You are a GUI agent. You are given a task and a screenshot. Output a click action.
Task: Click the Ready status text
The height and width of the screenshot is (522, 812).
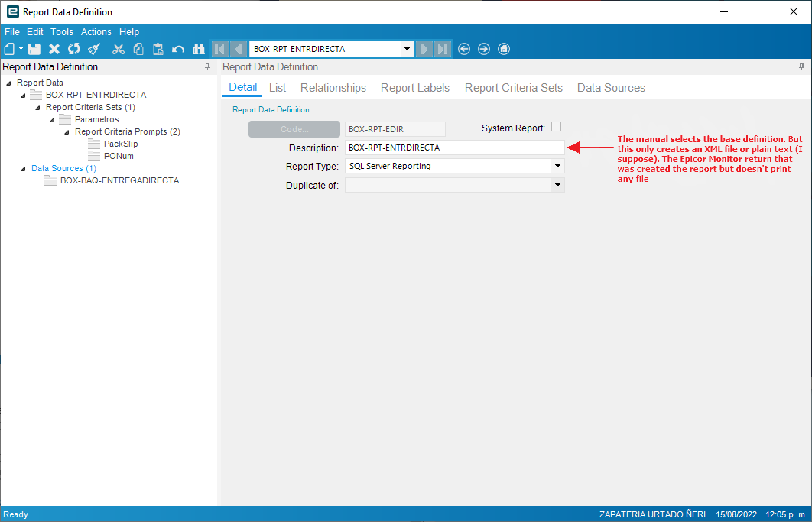coord(15,514)
